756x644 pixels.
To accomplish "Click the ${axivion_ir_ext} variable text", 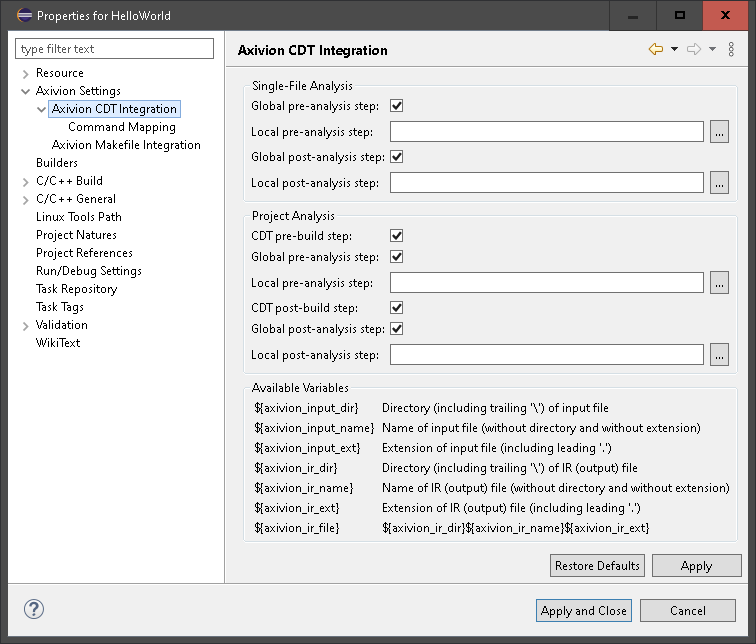I will point(297,508).
